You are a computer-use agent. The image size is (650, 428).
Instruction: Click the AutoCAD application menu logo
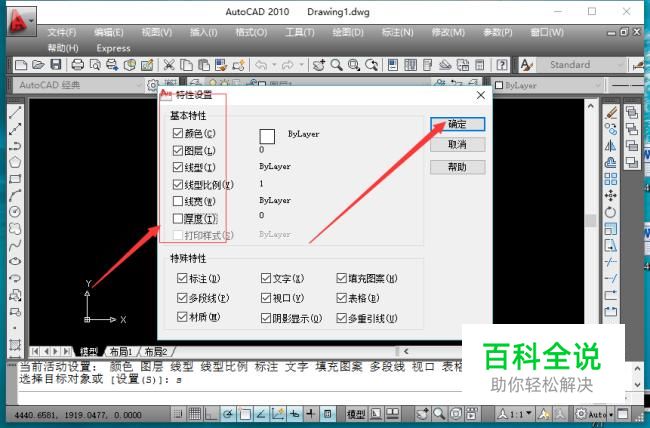tap(21, 20)
